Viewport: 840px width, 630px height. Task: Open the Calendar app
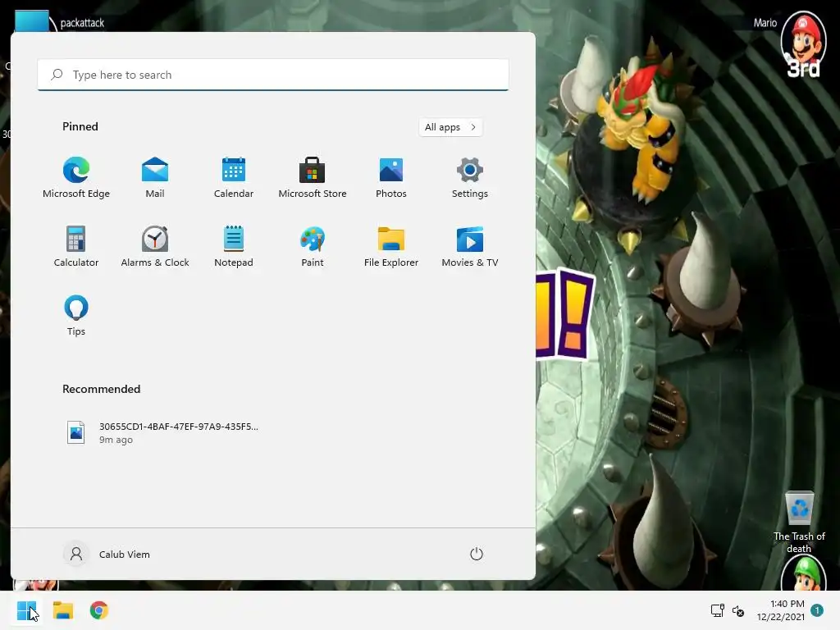coord(234,178)
